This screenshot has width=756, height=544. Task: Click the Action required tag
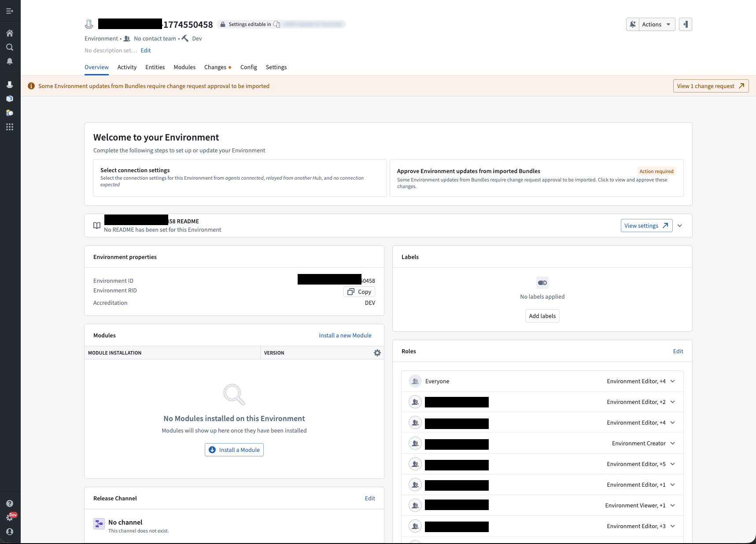[x=656, y=171]
